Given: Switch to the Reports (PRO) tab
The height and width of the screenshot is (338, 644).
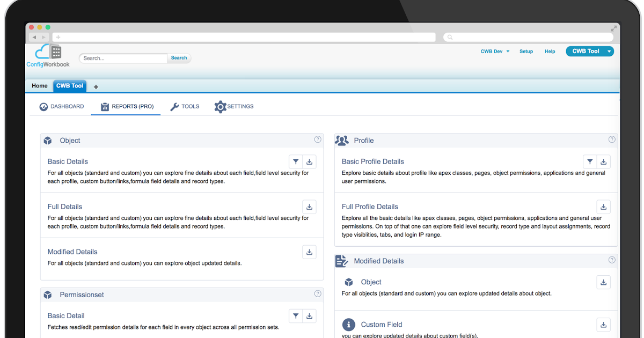Looking at the screenshot, I should coord(127,107).
